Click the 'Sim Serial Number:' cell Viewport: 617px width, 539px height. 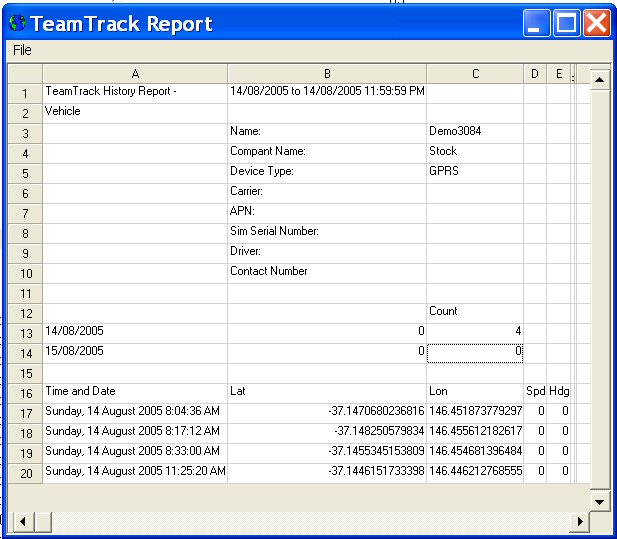(327, 234)
